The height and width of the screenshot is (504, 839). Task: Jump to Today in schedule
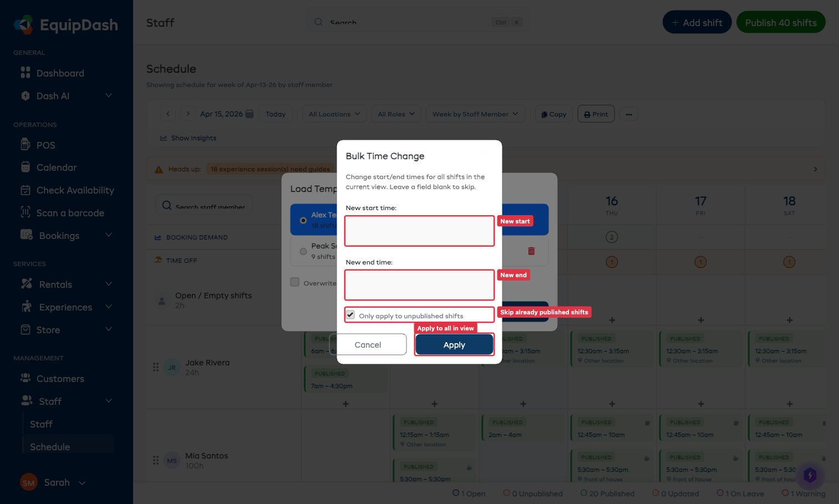tap(276, 114)
